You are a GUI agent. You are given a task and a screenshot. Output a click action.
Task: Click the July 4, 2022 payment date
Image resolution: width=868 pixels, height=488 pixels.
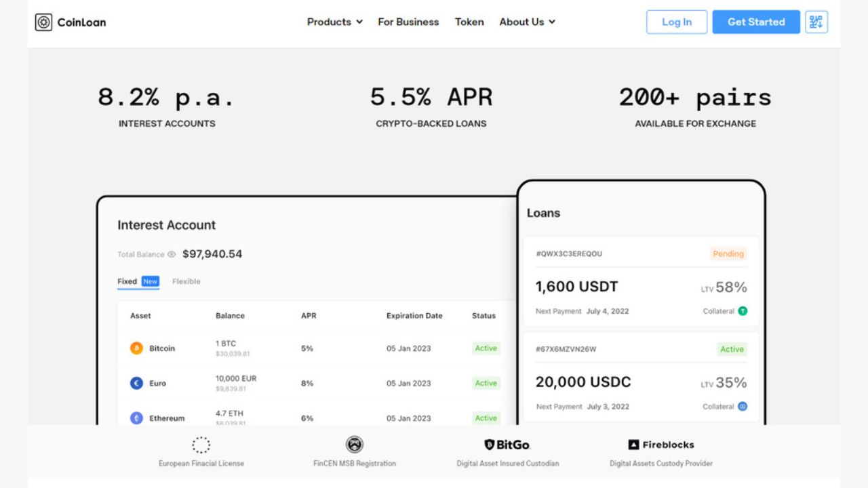coord(608,311)
